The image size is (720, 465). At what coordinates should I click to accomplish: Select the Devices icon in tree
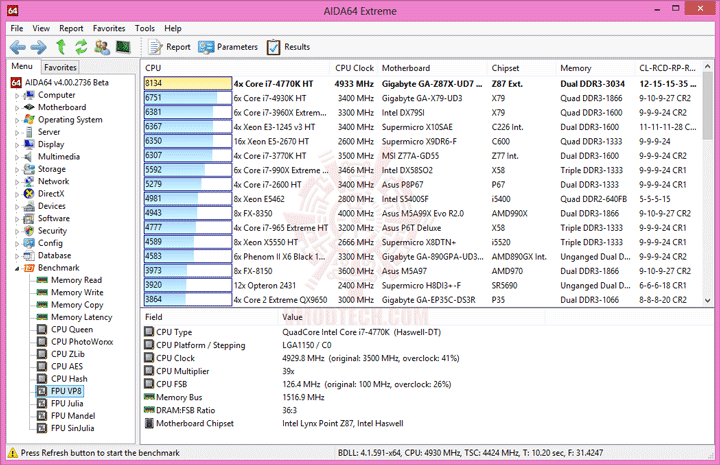click(x=29, y=206)
